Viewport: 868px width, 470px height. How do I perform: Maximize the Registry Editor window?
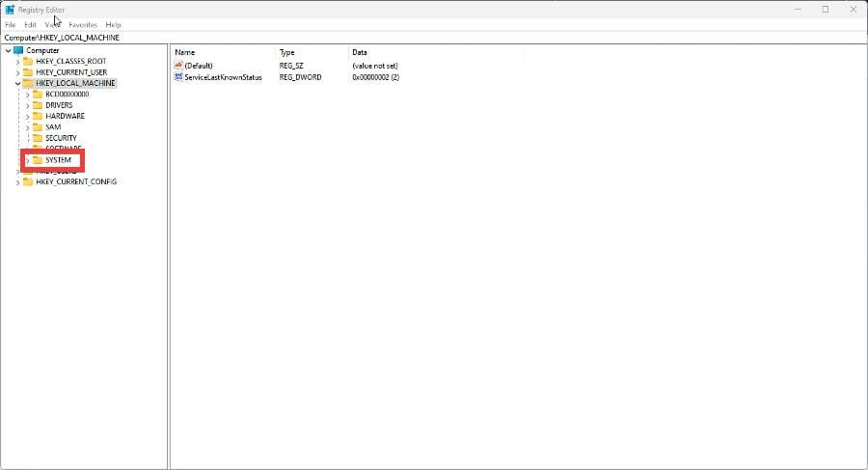826,10
